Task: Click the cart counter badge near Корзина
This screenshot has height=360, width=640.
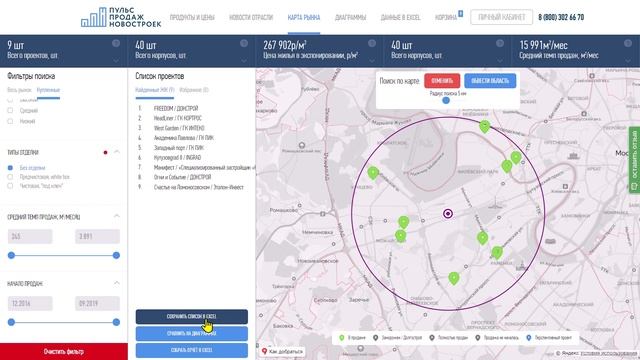Action: coord(460,13)
